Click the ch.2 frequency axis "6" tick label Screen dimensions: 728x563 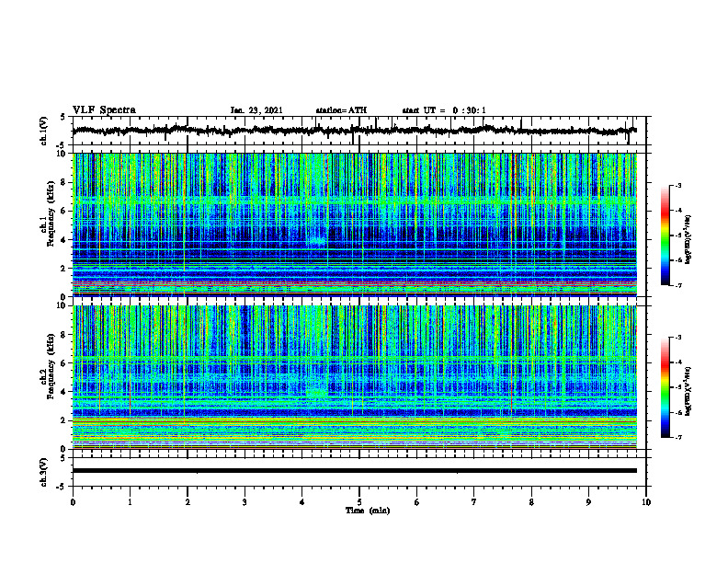pyautogui.click(x=65, y=363)
